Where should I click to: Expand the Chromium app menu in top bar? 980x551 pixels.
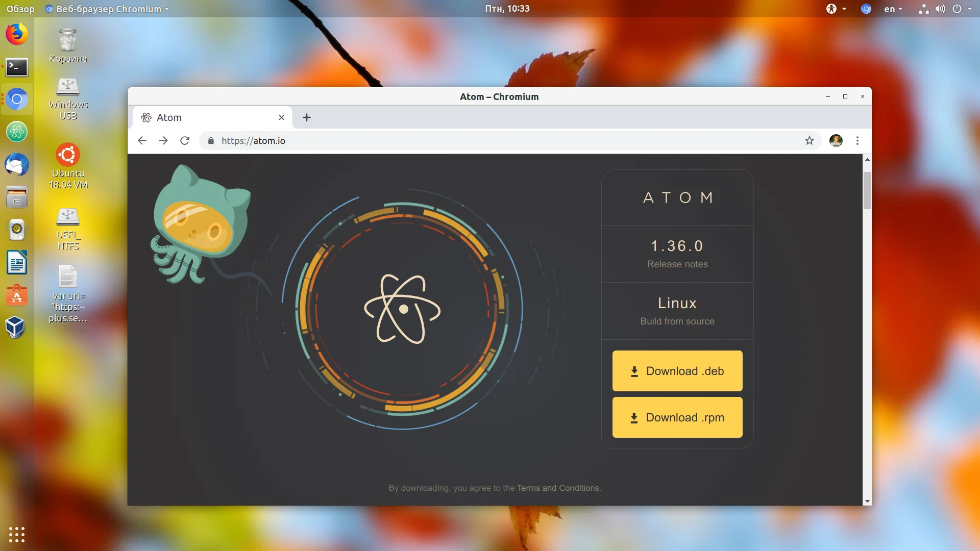coord(107,9)
